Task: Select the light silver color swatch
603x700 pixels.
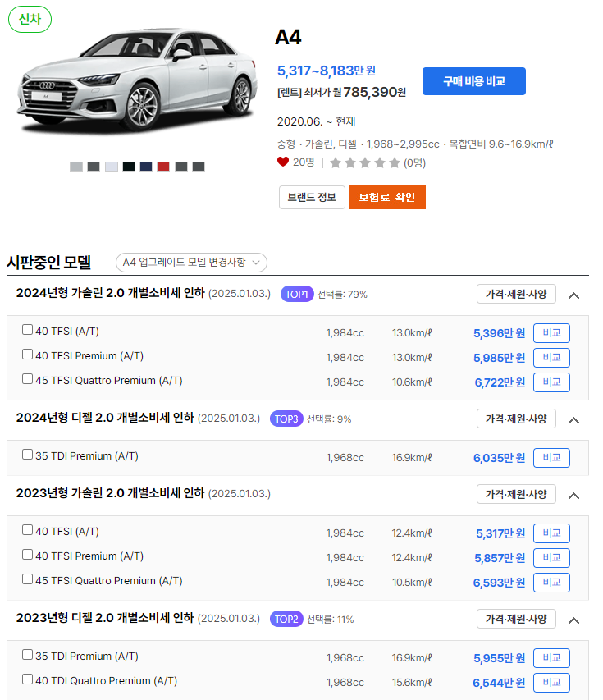Action: click(x=76, y=167)
